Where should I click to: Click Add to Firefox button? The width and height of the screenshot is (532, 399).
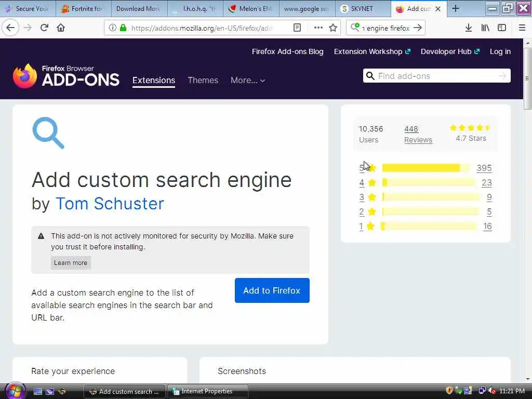click(272, 290)
